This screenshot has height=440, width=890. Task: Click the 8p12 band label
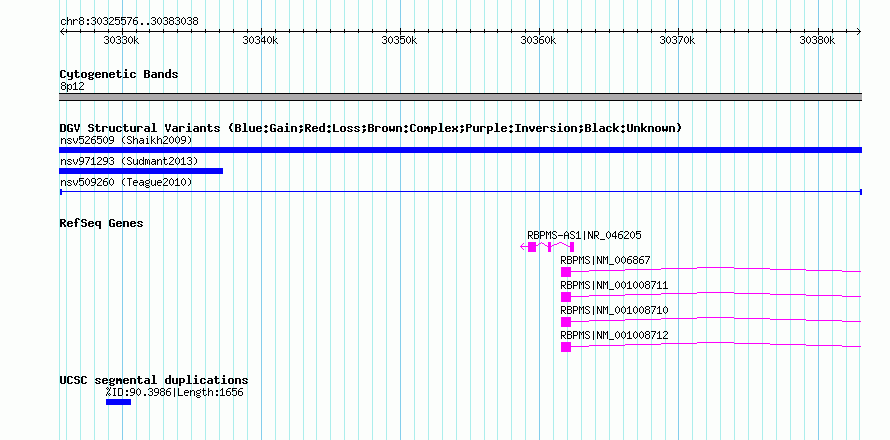72,87
